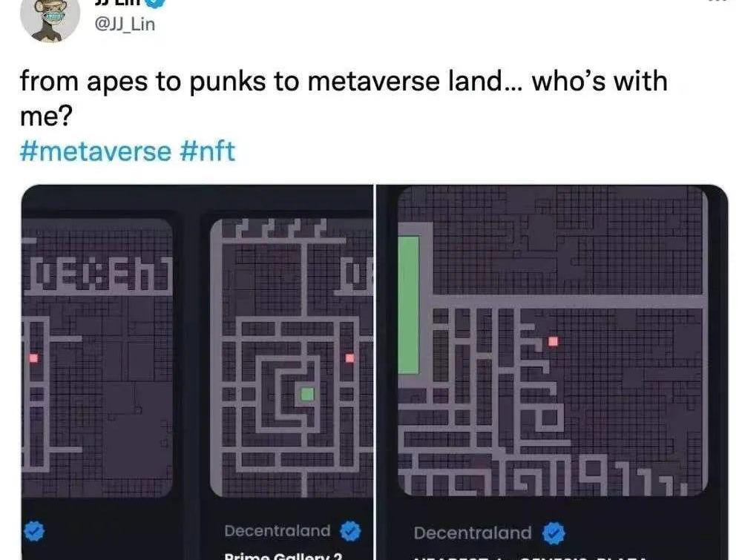Image resolution: width=742 pixels, height=560 pixels.
Task: Select the pink parcel marker in the right map
Action: pos(553,341)
